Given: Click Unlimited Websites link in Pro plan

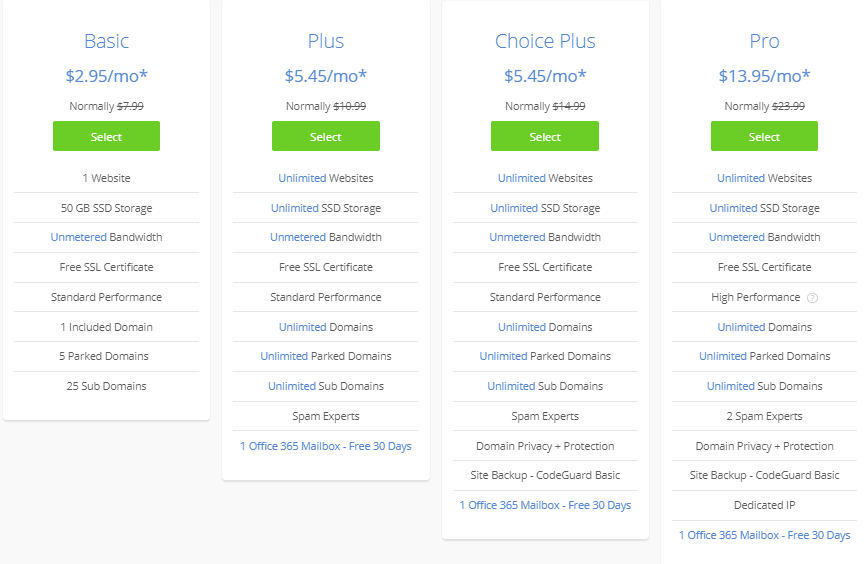Looking at the screenshot, I should pos(741,178).
